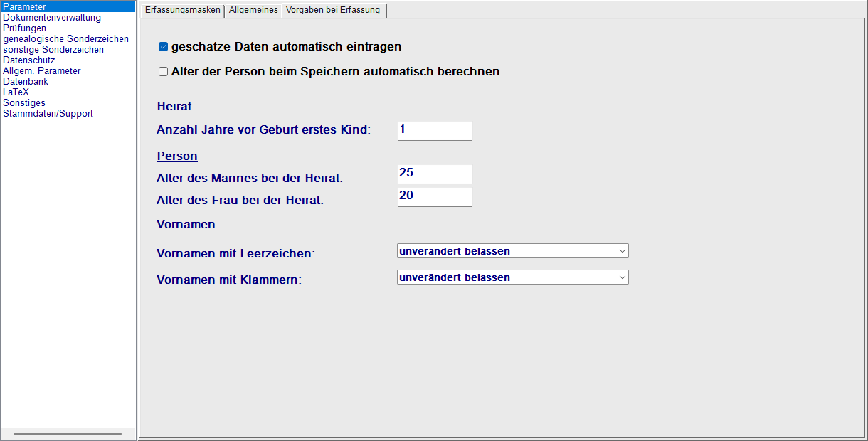Select the "Datenschutz" settings entry
The image size is (868, 441).
tap(28, 60)
